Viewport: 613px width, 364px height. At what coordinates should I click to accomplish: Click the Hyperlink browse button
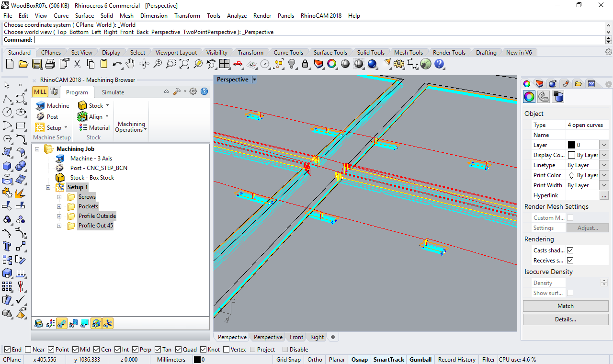click(604, 195)
